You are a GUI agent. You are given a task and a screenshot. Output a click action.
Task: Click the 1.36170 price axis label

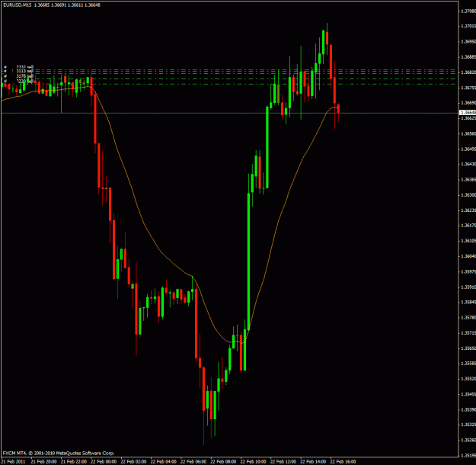tap(468, 225)
